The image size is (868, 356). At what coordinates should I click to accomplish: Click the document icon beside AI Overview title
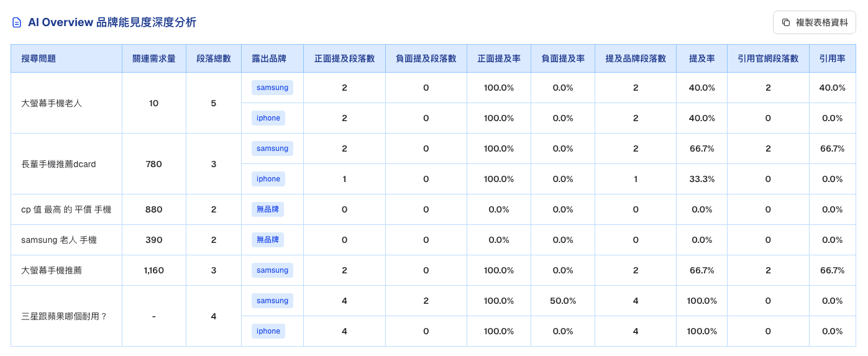tap(17, 22)
